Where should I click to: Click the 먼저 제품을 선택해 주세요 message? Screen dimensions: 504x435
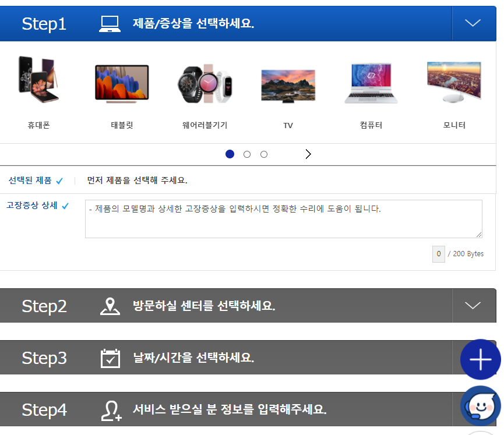tap(138, 181)
